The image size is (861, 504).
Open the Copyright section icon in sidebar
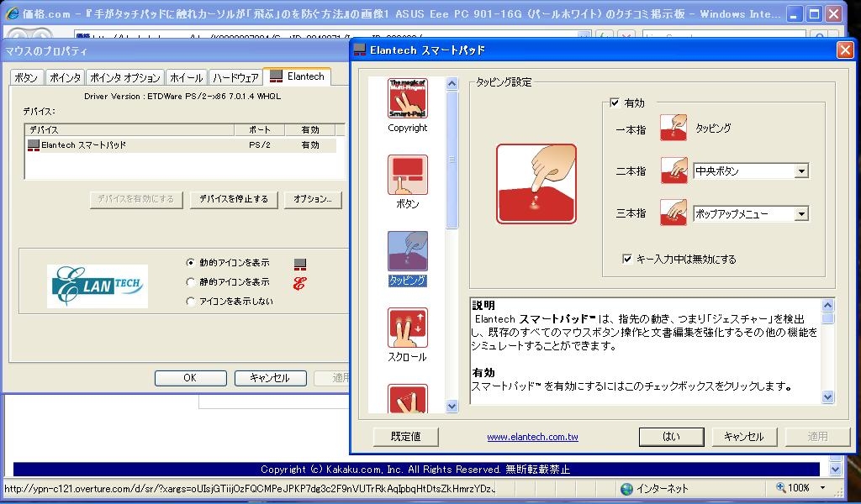tap(408, 98)
